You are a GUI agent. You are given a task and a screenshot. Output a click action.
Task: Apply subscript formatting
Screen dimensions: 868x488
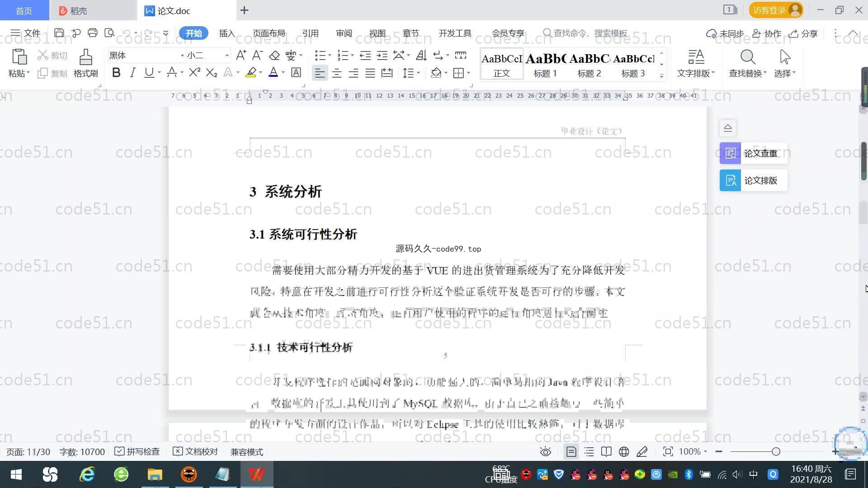pos(211,72)
